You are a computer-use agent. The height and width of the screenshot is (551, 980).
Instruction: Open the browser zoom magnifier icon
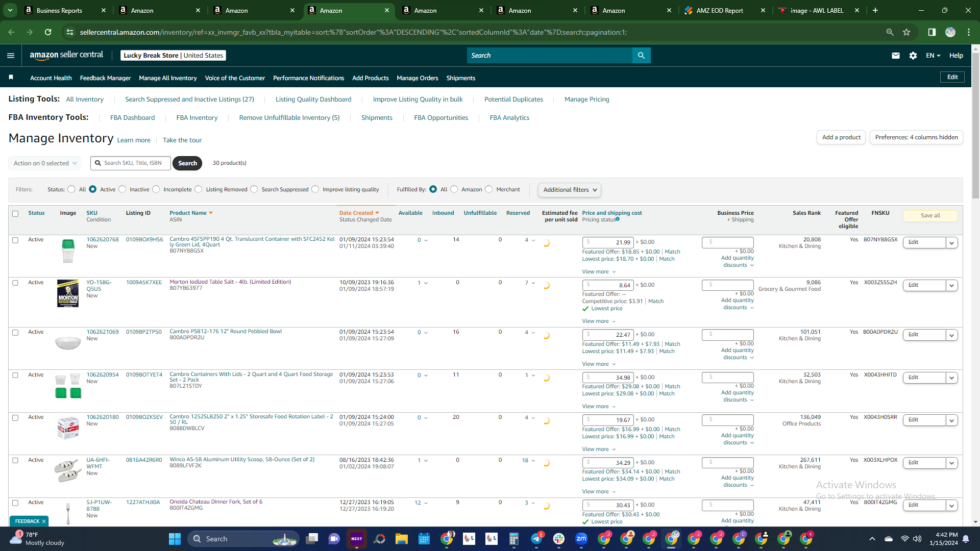(890, 32)
